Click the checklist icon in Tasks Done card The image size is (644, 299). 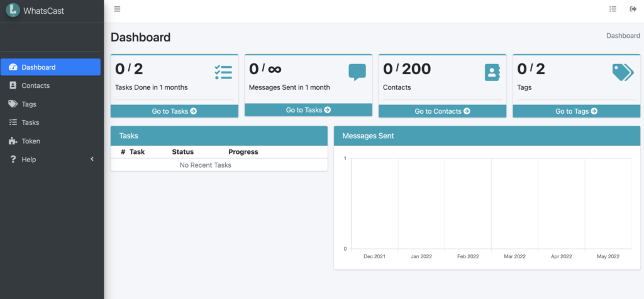tap(223, 72)
